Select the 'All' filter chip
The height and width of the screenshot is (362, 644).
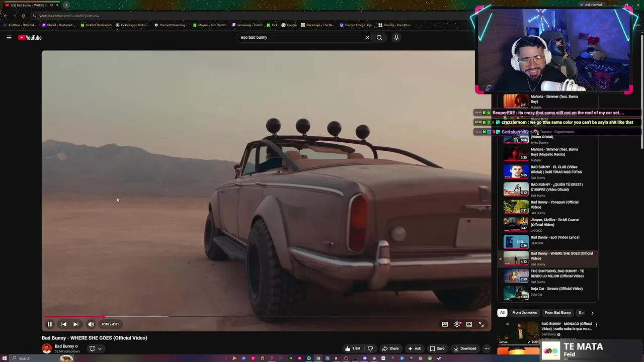pyautogui.click(x=502, y=313)
